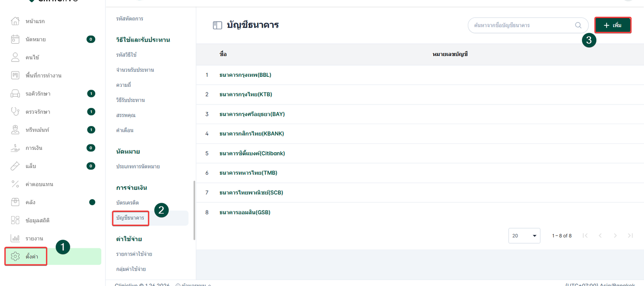Click the นัดหมาย count badge
Viewport: 644px width, 286px height.
91,39
